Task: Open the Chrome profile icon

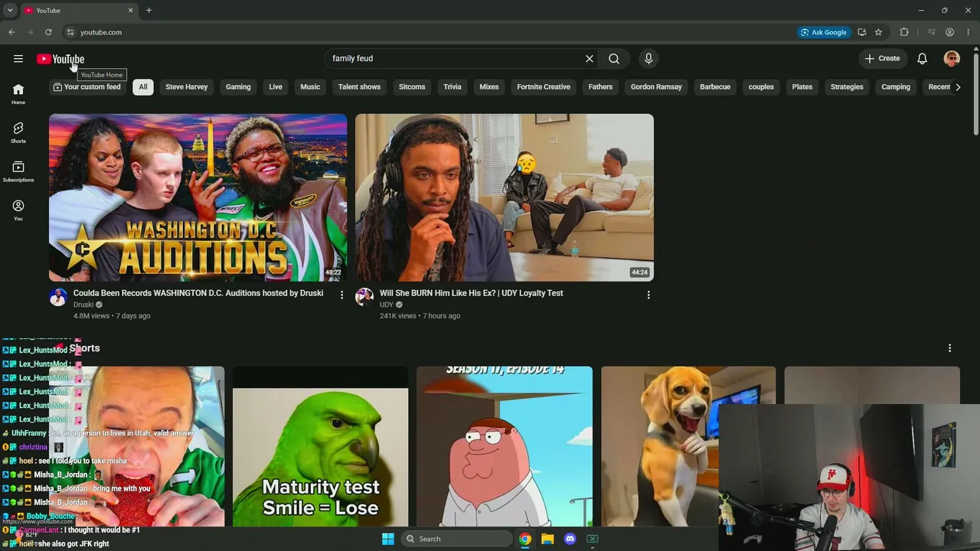Action: (x=949, y=32)
